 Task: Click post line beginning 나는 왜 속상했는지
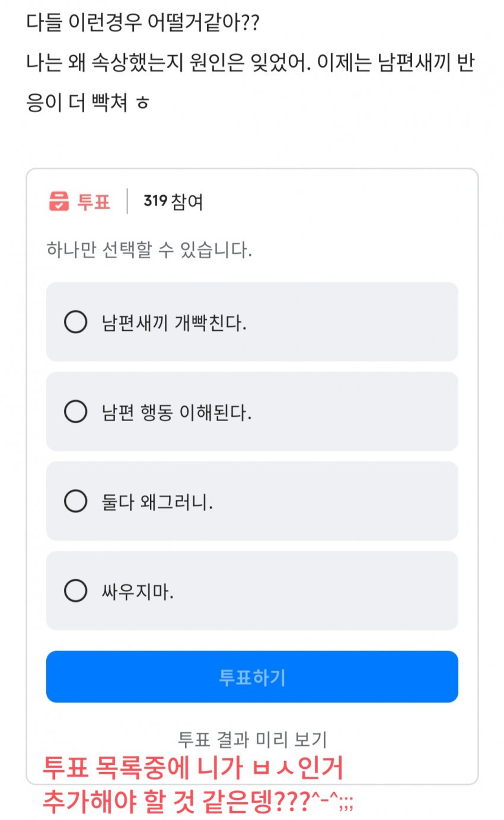click(250, 63)
